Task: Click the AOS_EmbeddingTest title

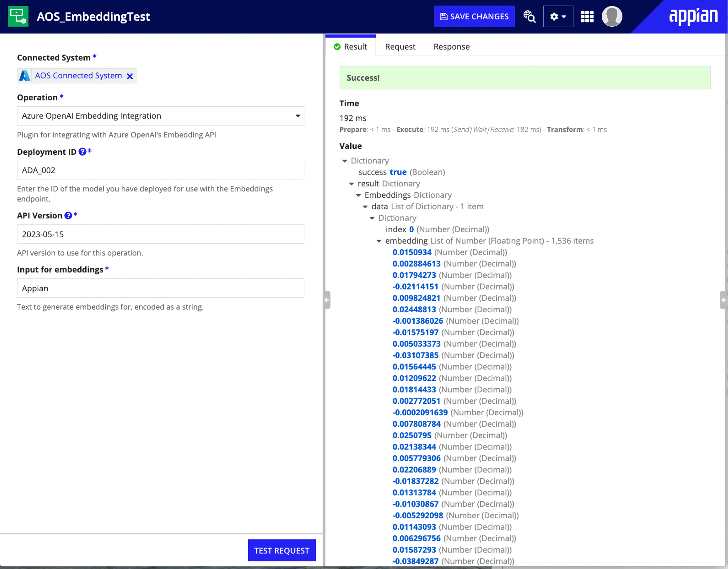Action: click(x=93, y=16)
